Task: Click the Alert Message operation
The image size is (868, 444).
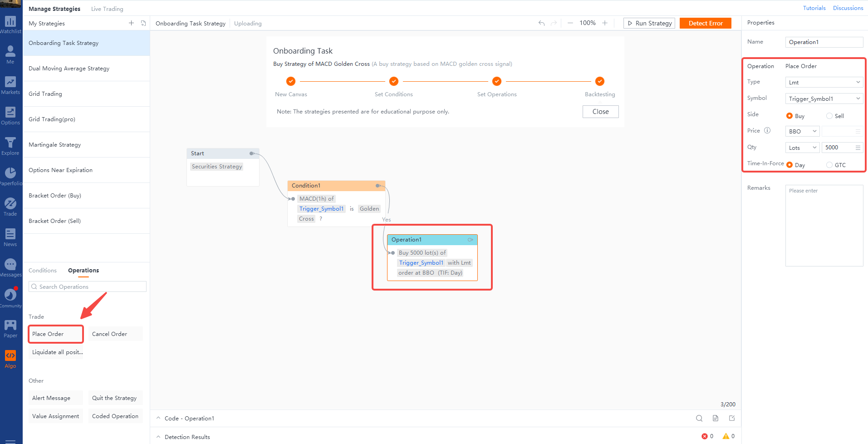Action: pyautogui.click(x=56, y=398)
